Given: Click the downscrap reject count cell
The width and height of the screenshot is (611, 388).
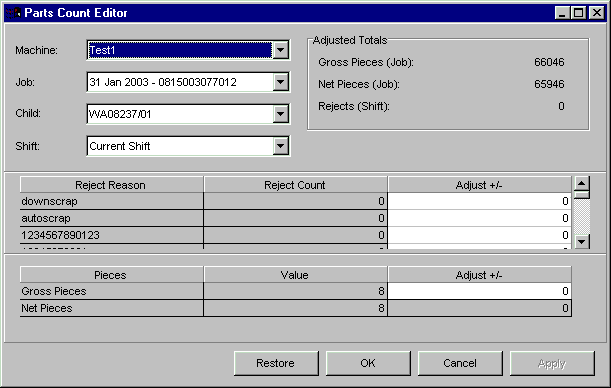Looking at the screenshot, I should pyautogui.click(x=295, y=201).
